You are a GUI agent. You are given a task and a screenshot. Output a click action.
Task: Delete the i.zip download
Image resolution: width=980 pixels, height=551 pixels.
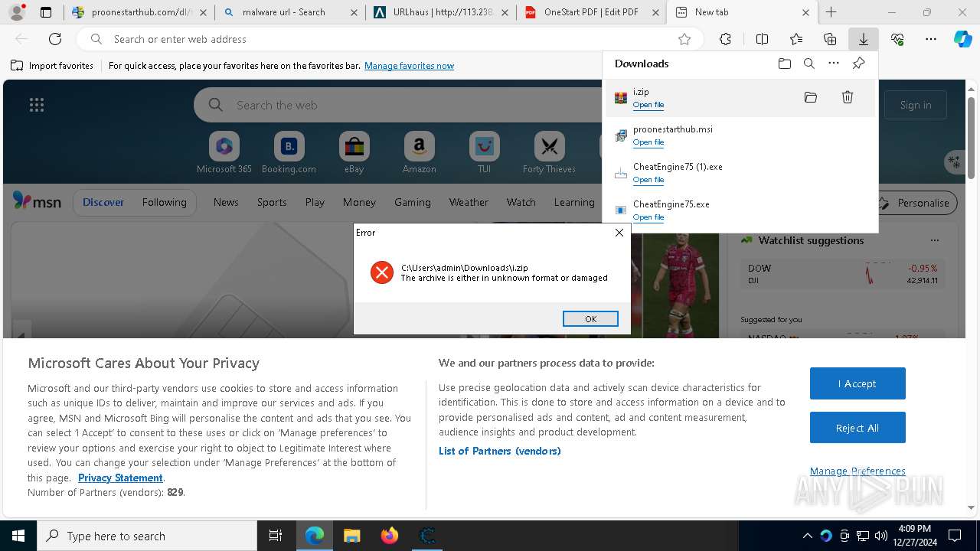click(x=848, y=97)
